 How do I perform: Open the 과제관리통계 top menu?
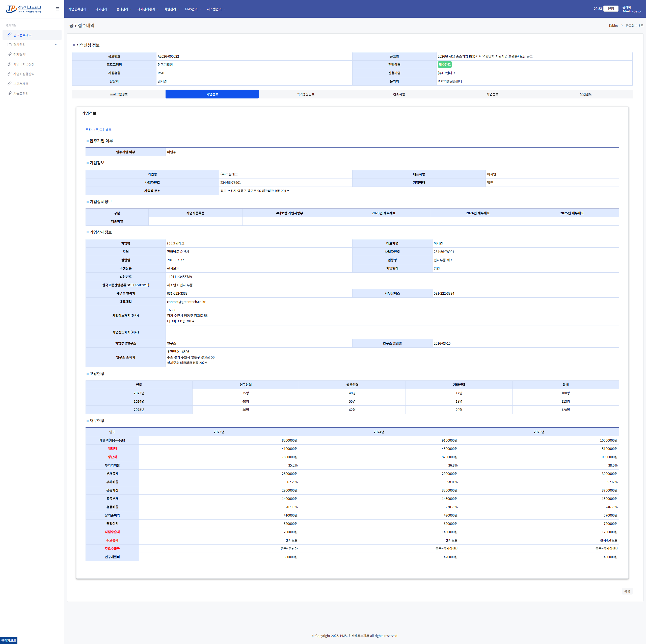coord(146,9)
